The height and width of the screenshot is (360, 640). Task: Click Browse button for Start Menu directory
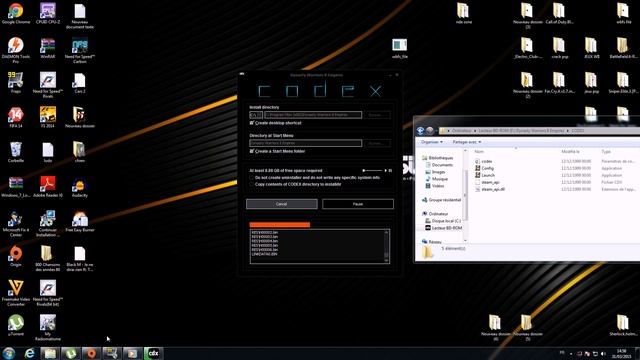[x=376, y=143]
